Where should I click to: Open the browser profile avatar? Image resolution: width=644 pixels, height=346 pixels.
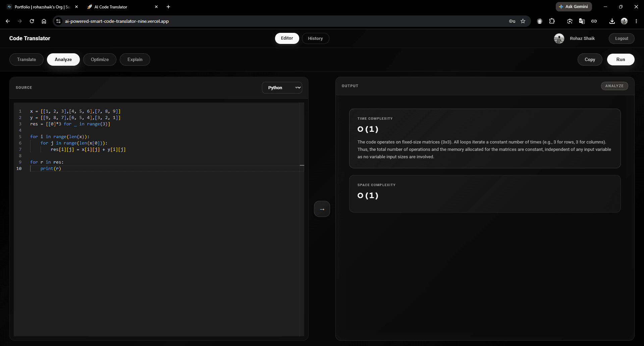[624, 21]
